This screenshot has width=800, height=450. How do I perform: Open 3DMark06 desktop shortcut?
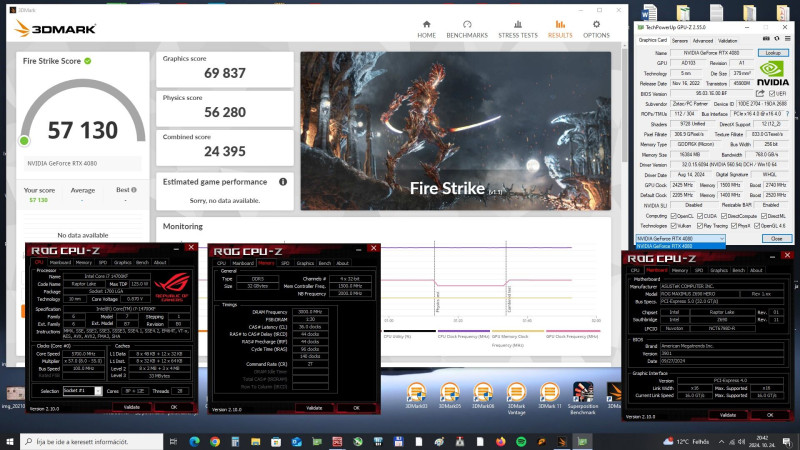483,396
